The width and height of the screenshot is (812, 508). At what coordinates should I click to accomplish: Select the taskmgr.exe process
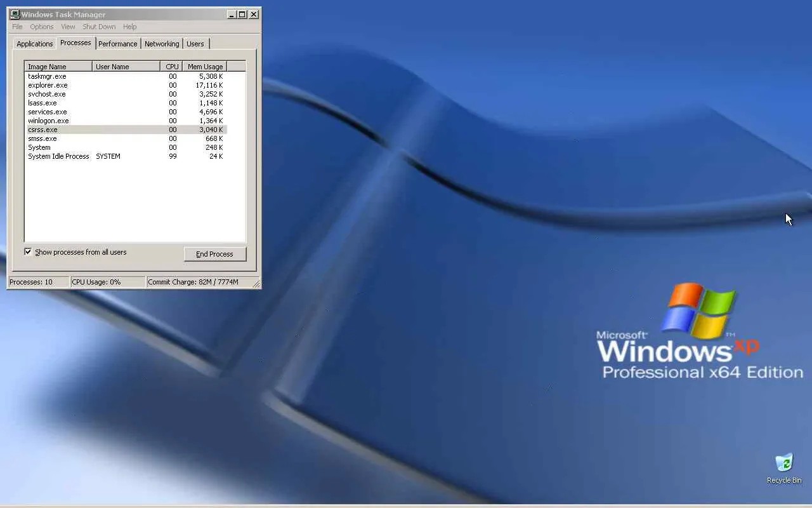pos(126,76)
